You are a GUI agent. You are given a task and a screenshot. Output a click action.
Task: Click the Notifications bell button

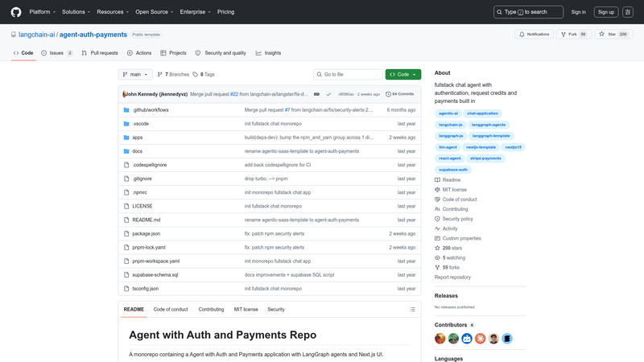click(535, 35)
